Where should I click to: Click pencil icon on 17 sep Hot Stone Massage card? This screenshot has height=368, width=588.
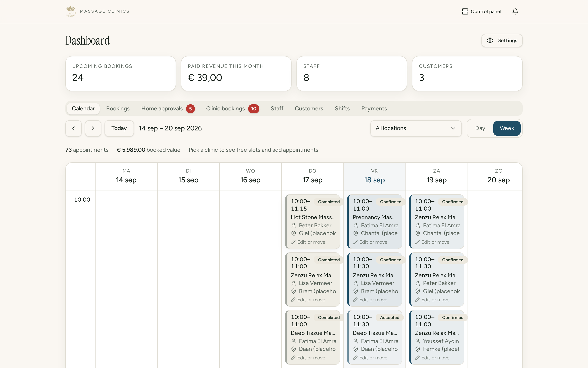click(x=293, y=242)
